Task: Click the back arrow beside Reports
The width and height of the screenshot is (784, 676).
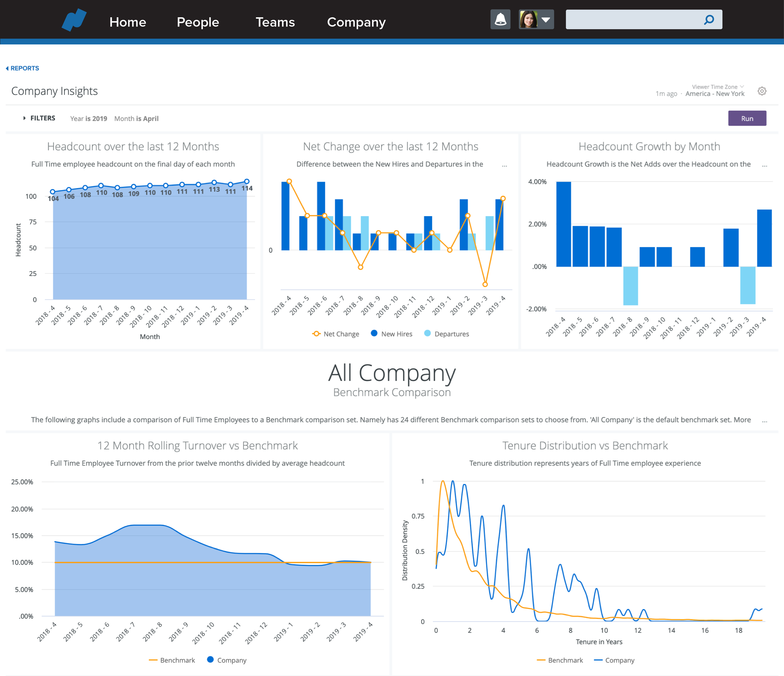Action: point(7,68)
